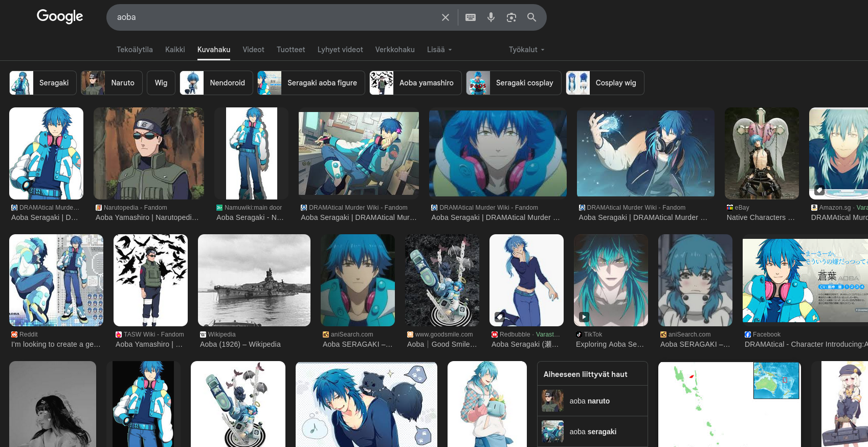
Task: Click the goodsmile.com favicon
Action: pos(410,334)
